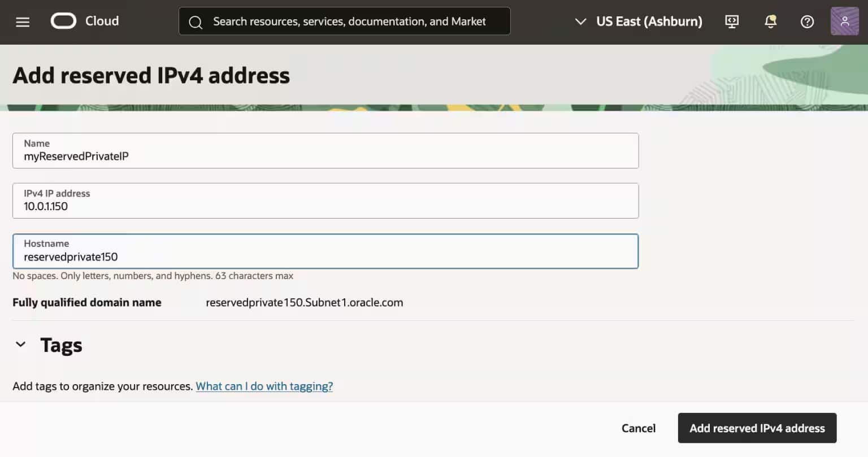Open the hamburger navigation menu
The image size is (868, 457).
23,22
